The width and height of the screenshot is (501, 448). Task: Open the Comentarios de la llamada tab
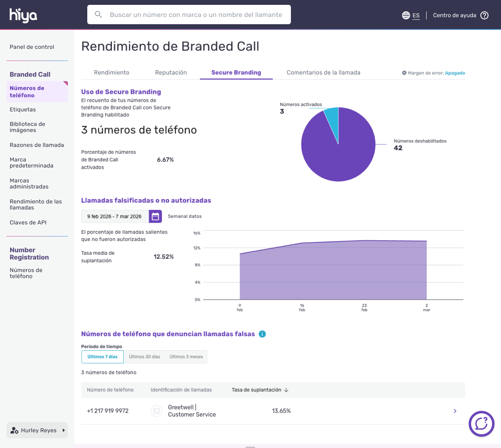coord(323,73)
